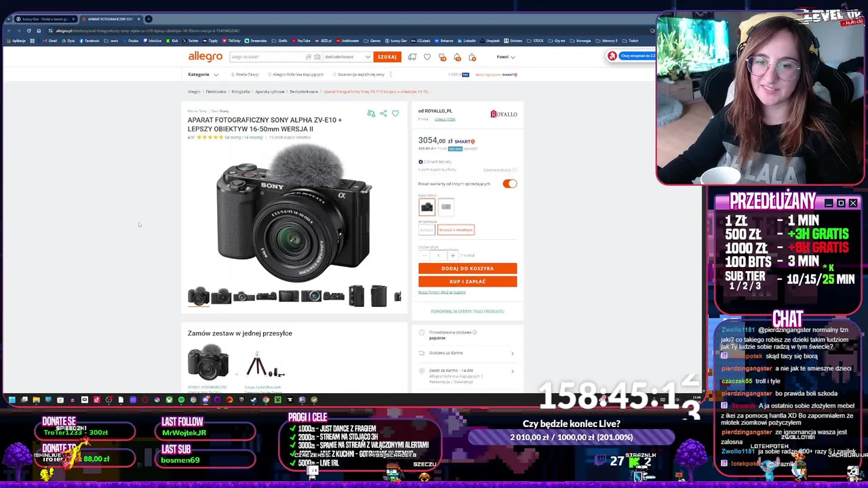
Task: Expand the Kategorie menu
Action: click(203, 75)
